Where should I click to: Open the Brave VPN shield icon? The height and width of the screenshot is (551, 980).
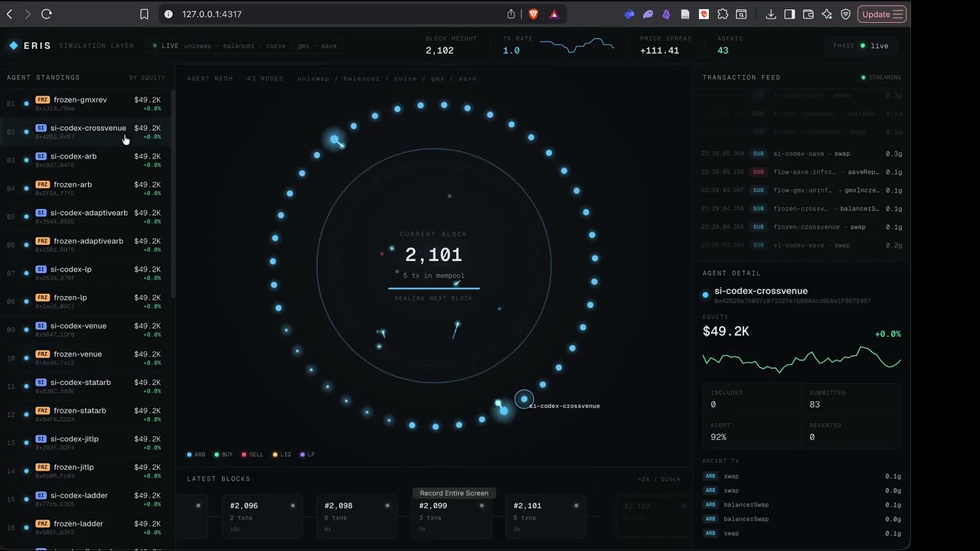click(x=846, y=14)
